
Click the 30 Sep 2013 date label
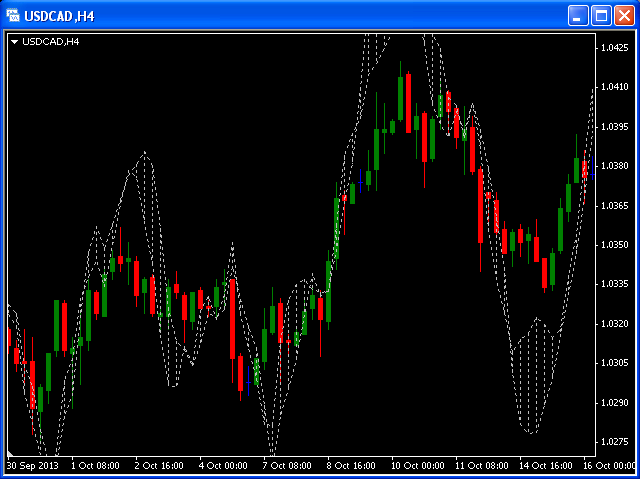[x=33, y=466]
